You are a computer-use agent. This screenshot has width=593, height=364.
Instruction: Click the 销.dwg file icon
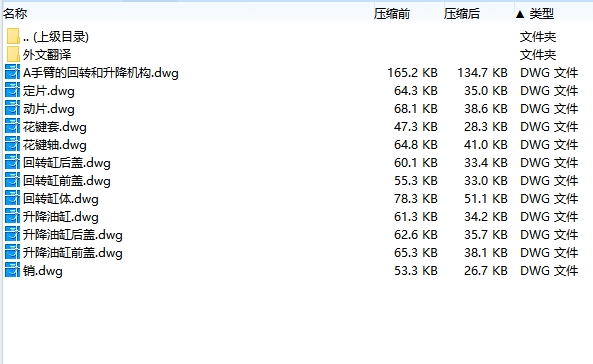click(x=12, y=271)
